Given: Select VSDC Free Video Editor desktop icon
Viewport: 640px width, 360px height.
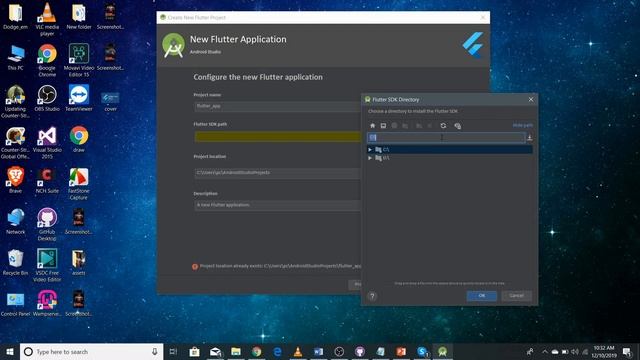Looking at the screenshot, I should (x=47, y=265).
